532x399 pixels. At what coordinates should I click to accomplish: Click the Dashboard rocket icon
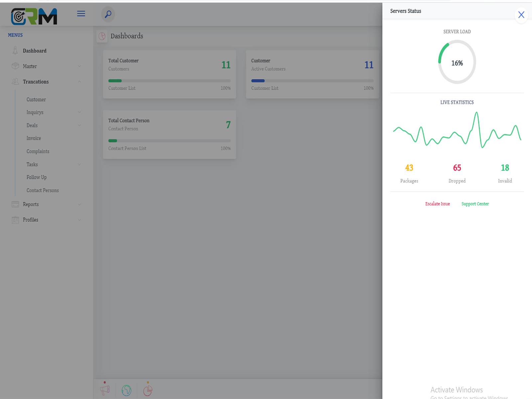(x=15, y=51)
